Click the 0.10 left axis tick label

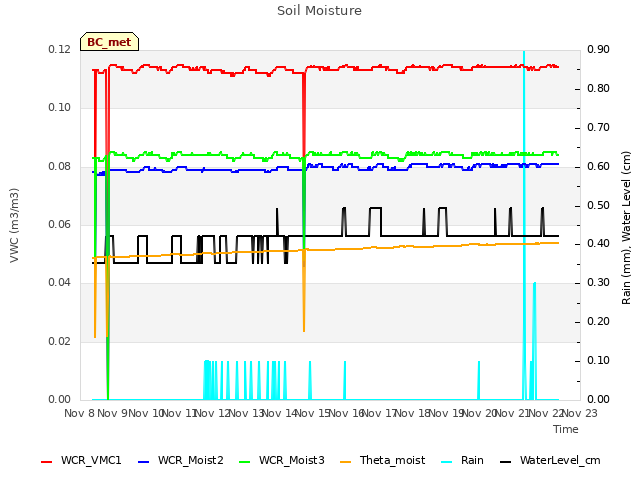coord(60,107)
